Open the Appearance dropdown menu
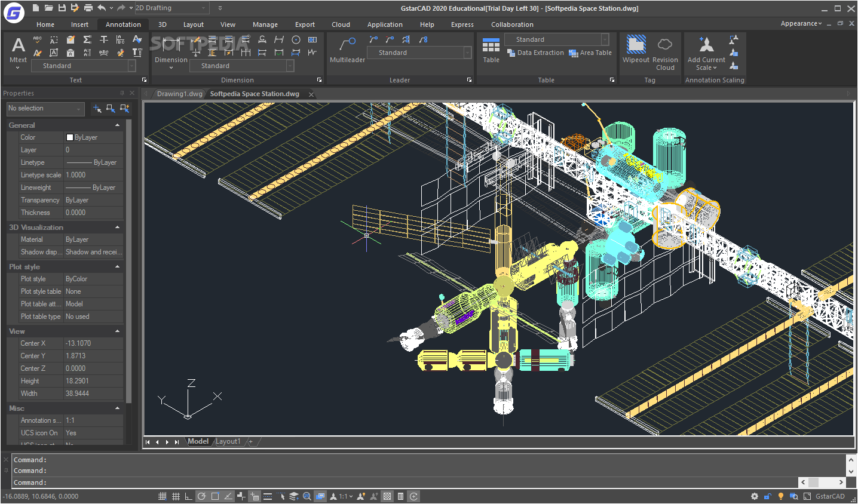Image resolution: width=858 pixels, height=504 pixels. tap(801, 23)
